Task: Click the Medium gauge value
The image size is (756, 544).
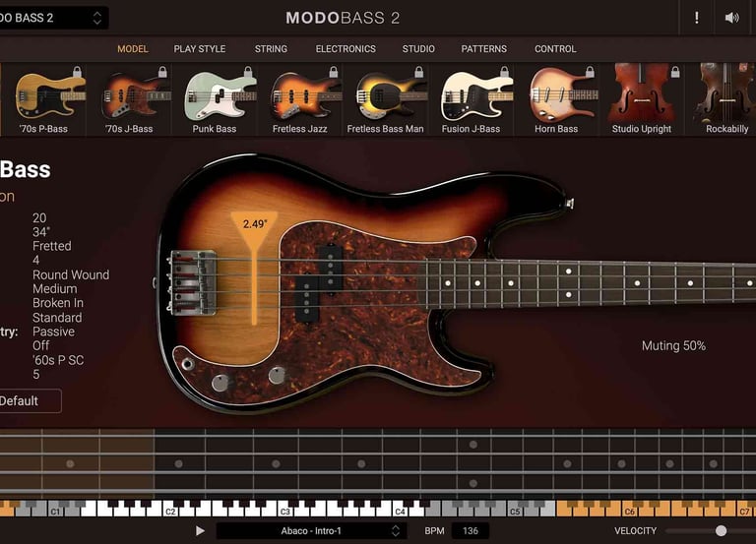Action: (x=54, y=288)
